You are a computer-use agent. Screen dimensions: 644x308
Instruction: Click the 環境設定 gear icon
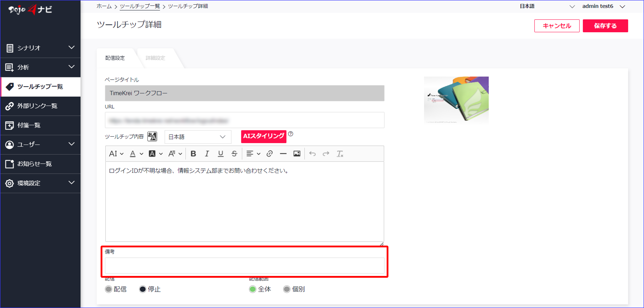coord(9,183)
